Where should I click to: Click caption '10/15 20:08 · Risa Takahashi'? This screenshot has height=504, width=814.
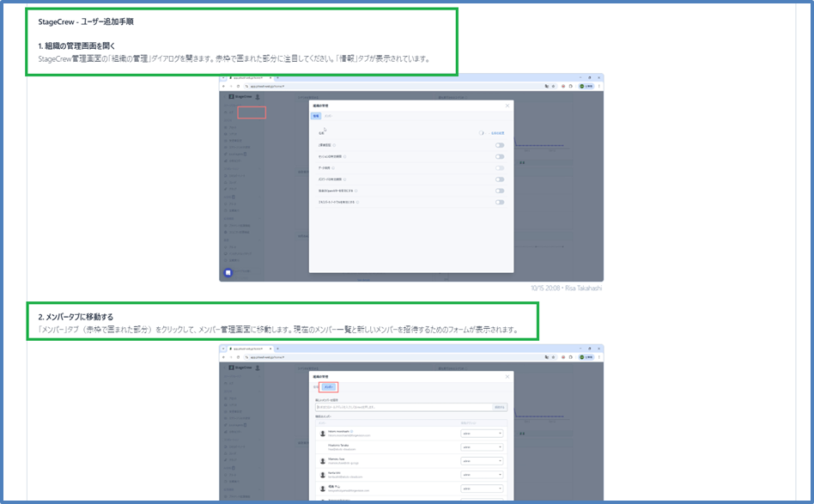pyautogui.click(x=567, y=288)
